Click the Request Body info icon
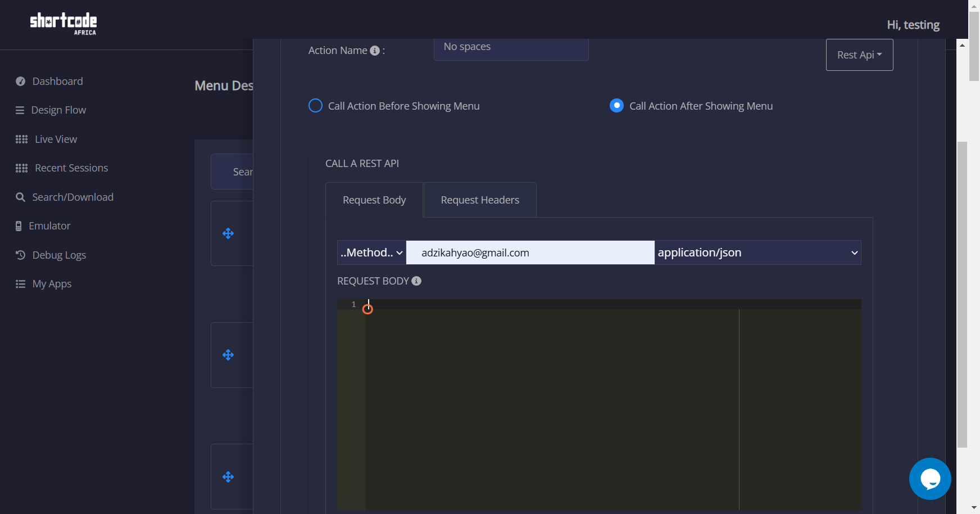The height and width of the screenshot is (514, 980). coord(416,281)
